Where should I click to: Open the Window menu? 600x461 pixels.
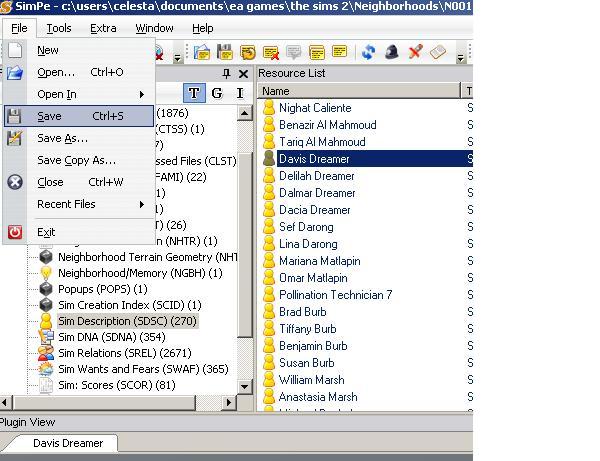pos(155,28)
